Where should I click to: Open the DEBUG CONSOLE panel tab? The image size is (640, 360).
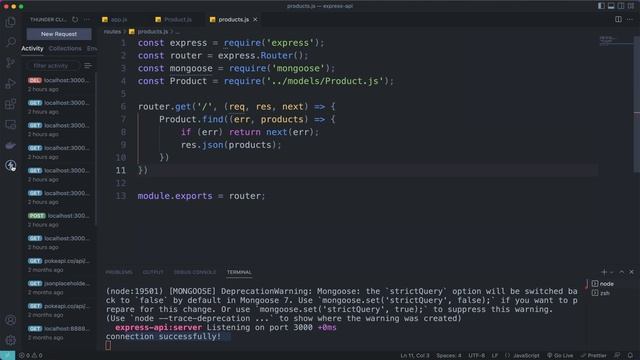(195, 272)
